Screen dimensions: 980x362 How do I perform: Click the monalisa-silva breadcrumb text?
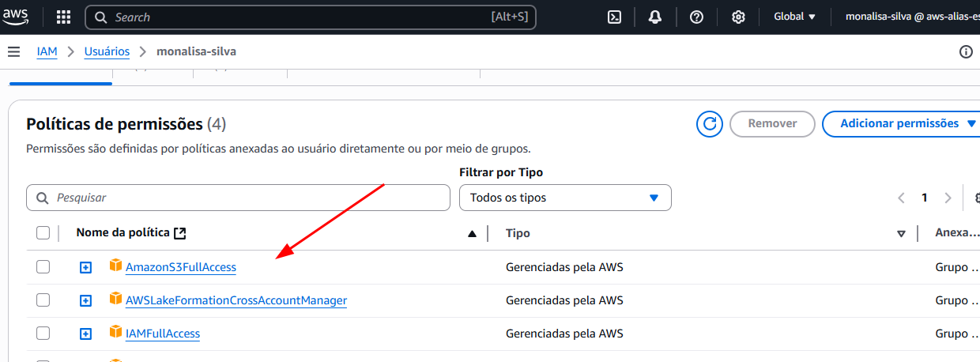pos(196,51)
